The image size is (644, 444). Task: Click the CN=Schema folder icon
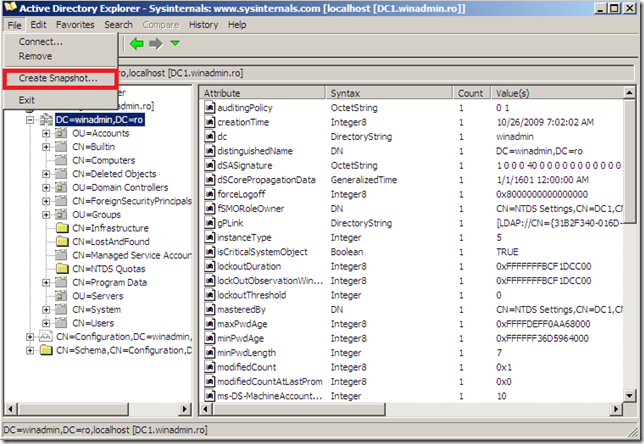click(x=46, y=350)
